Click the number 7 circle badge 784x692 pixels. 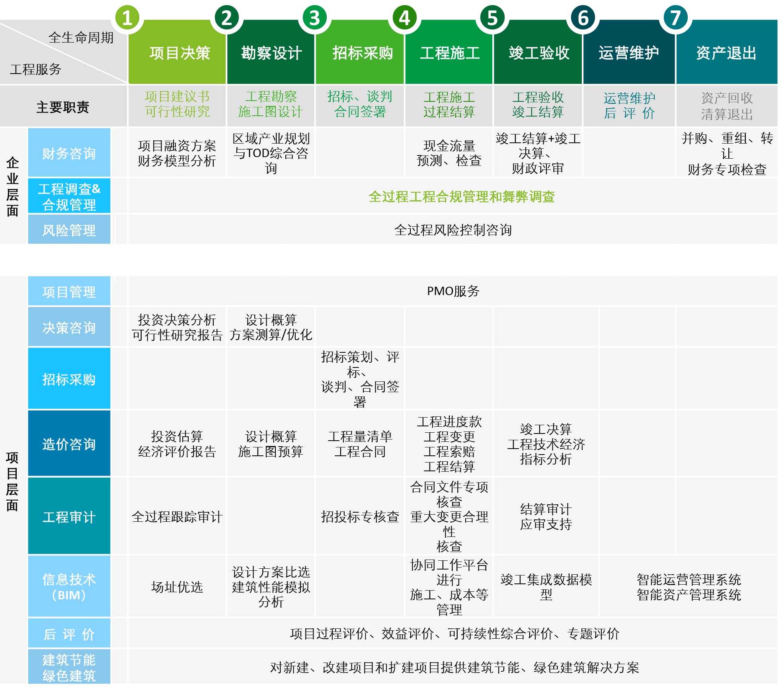(x=675, y=18)
